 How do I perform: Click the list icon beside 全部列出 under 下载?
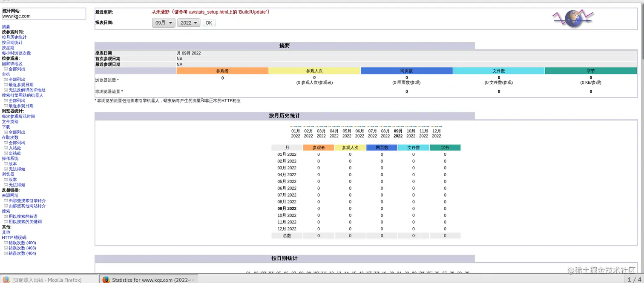[6, 132]
